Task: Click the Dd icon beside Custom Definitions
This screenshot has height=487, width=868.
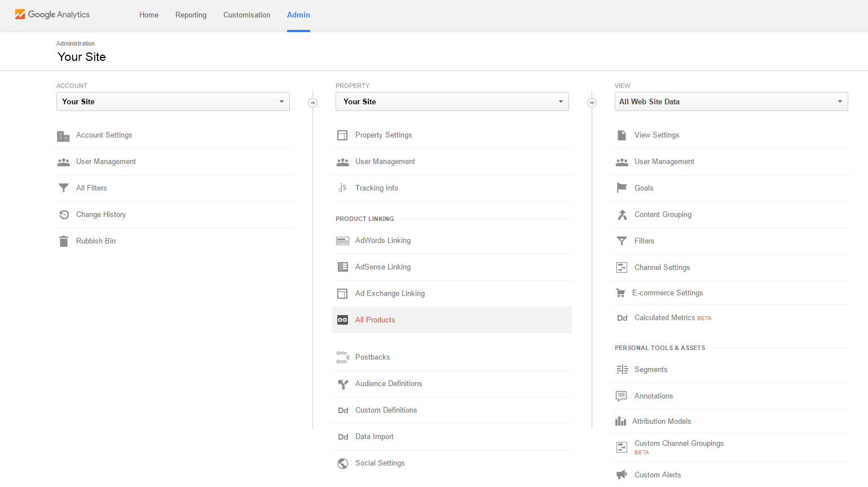Action: point(343,410)
